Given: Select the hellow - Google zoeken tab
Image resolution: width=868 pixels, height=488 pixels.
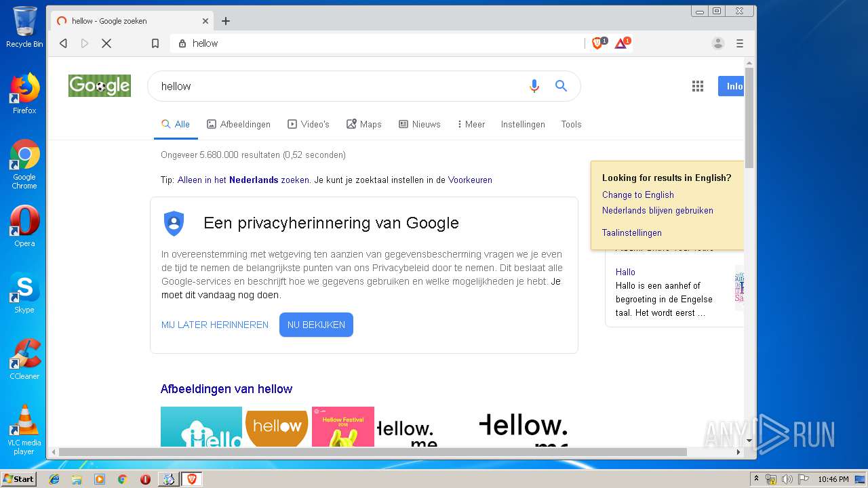Looking at the screenshot, I should point(132,21).
